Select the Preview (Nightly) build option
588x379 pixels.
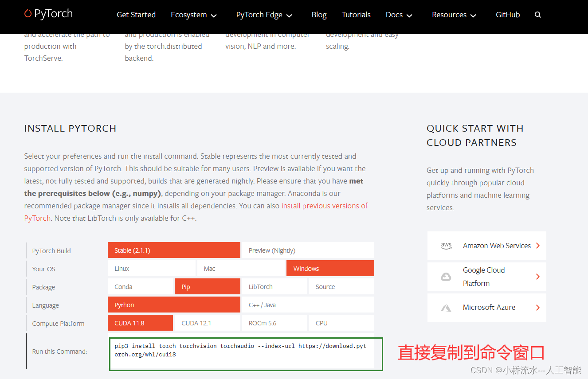(308, 250)
